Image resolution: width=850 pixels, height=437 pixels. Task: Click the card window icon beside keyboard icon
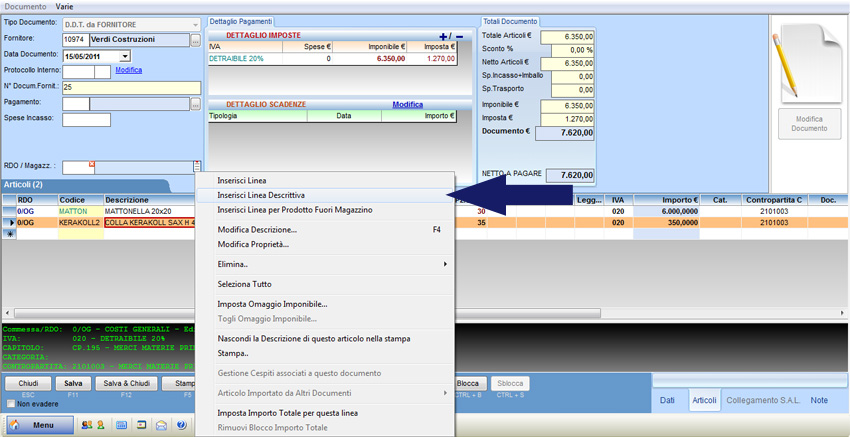tap(141, 425)
